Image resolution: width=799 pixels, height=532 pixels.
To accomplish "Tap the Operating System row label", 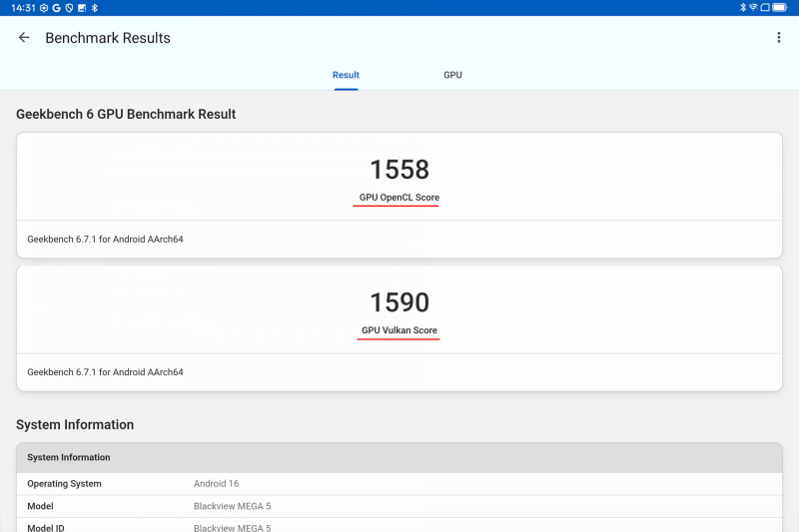I will (x=64, y=484).
